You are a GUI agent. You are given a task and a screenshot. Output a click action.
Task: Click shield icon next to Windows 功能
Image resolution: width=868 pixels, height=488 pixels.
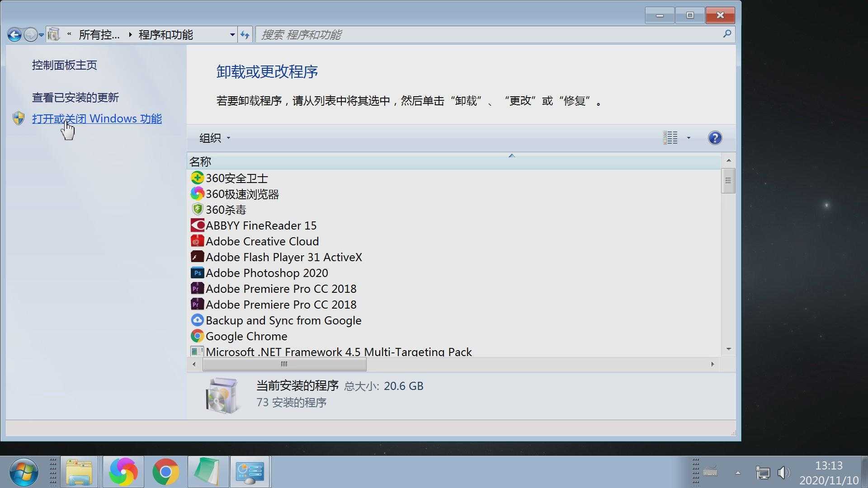pos(19,118)
